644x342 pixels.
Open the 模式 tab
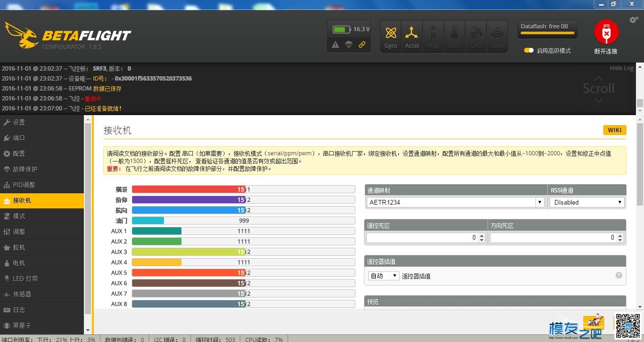(42, 216)
